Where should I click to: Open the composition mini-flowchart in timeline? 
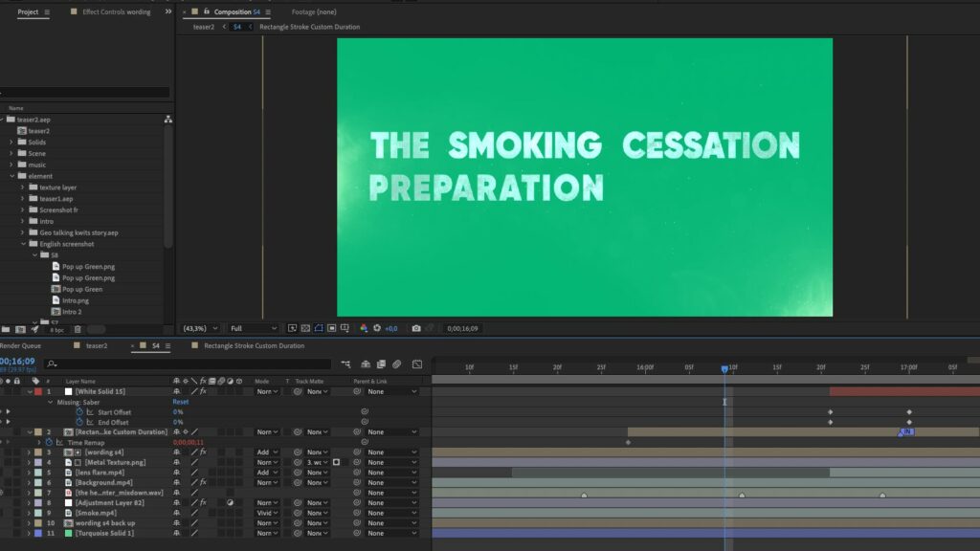(x=345, y=364)
